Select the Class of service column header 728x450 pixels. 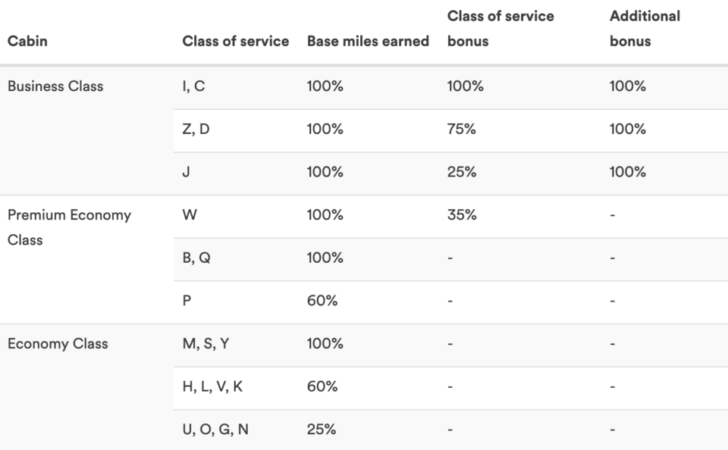pyautogui.click(x=235, y=41)
